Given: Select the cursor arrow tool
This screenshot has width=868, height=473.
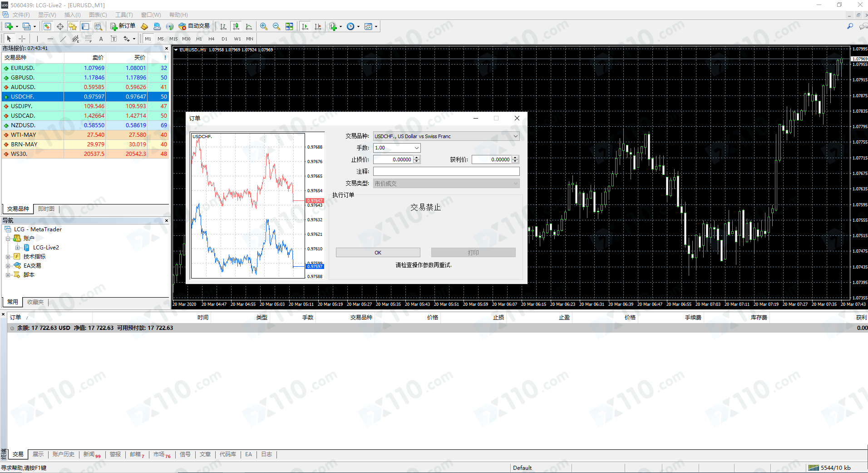Looking at the screenshot, I should (9, 39).
